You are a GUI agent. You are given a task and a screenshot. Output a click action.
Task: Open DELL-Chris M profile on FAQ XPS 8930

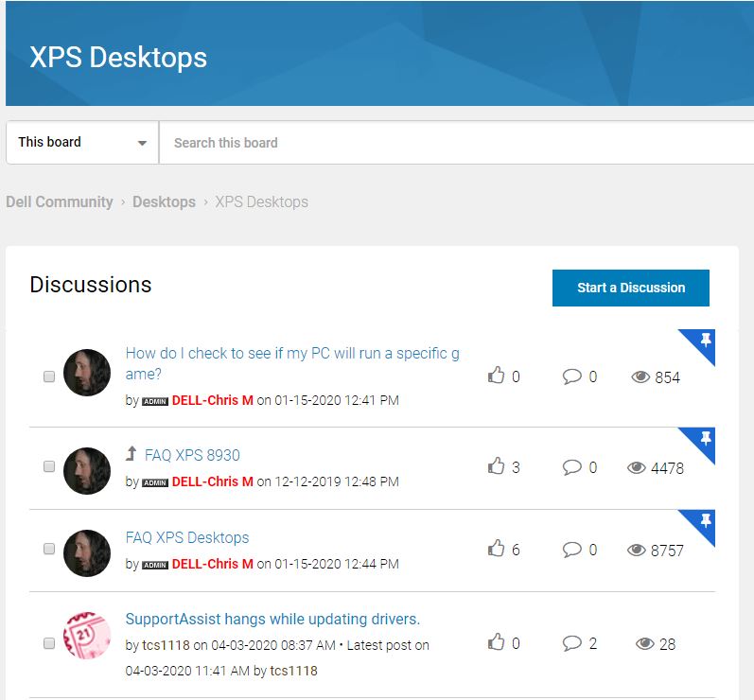click(213, 481)
